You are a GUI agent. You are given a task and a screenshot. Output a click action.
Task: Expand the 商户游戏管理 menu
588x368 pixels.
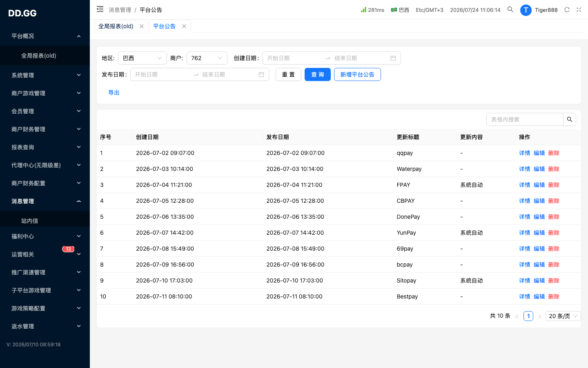[x=45, y=93]
